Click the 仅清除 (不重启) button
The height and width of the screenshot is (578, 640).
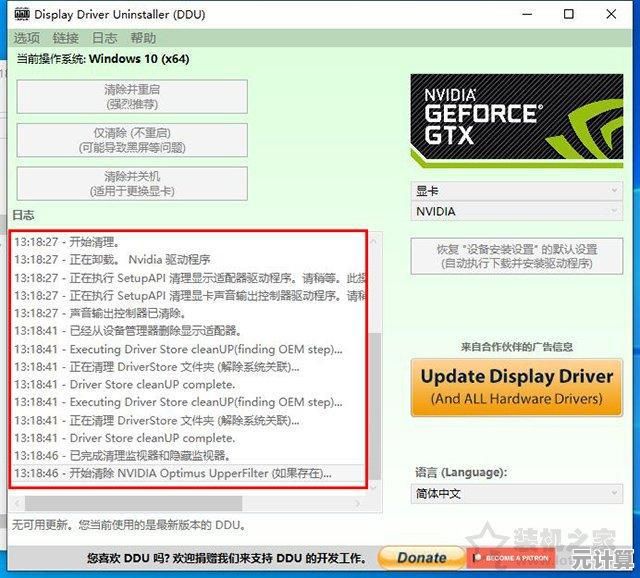pos(132,140)
